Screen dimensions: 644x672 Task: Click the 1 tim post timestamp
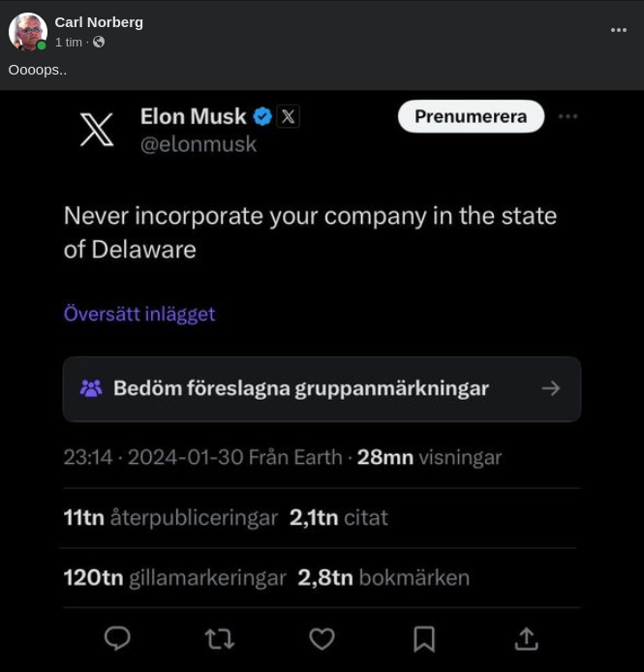click(x=69, y=43)
